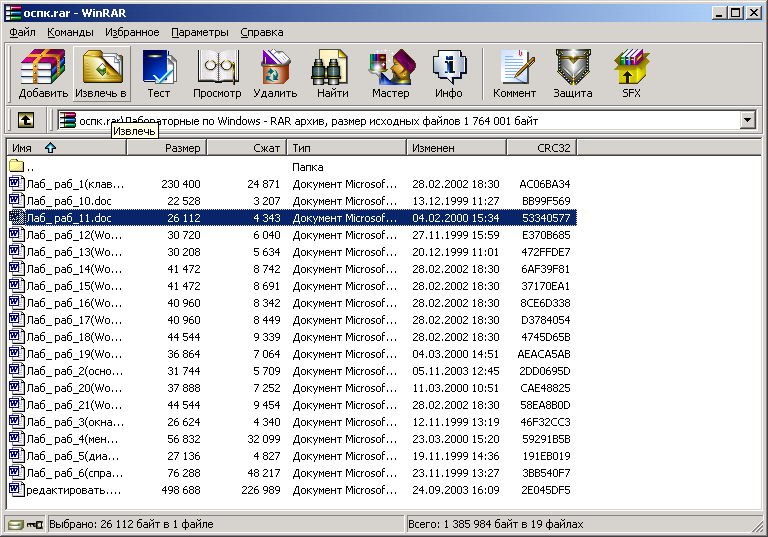Click status text Выбрано: 26 112 байт

pyautogui.click(x=131, y=524)
